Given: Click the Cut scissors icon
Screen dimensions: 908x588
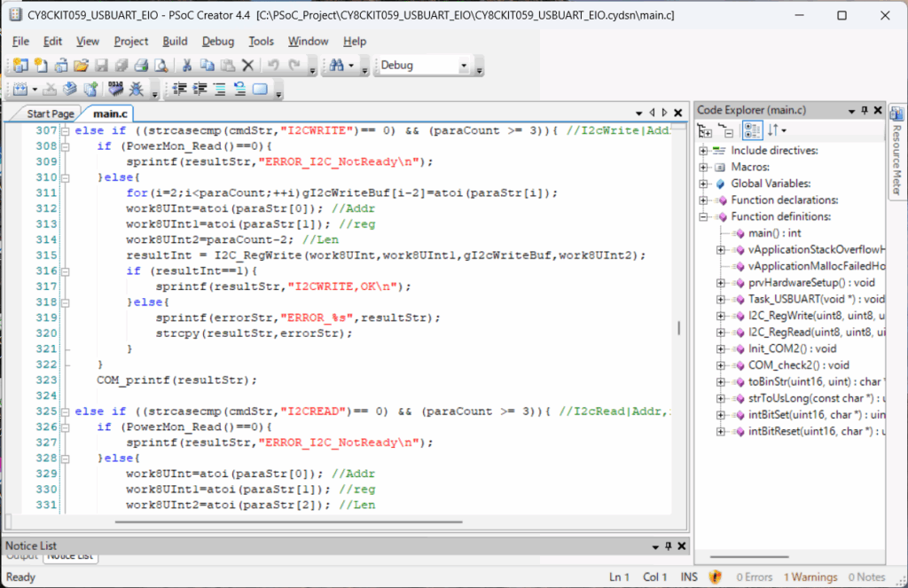Looking at the screenshot, I should (186, 66).
